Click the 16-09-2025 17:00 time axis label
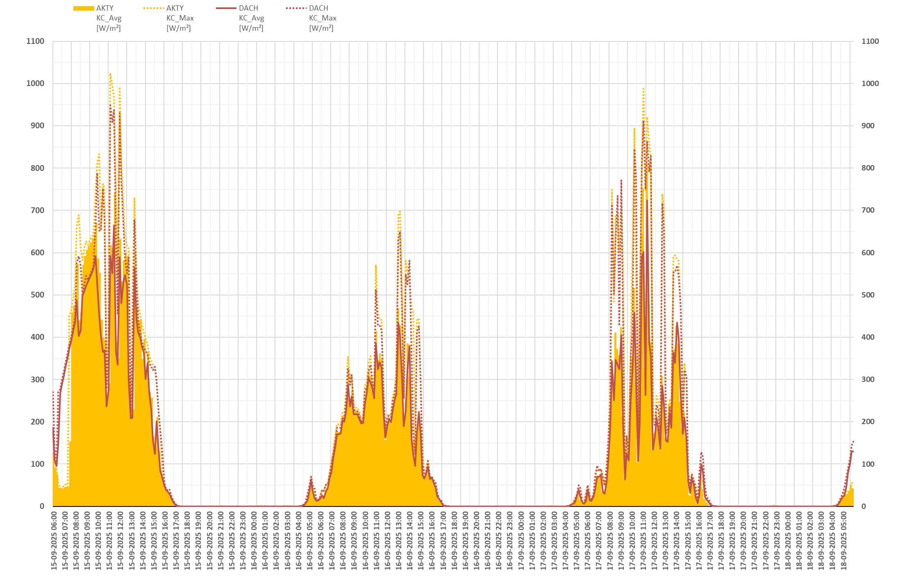Viewport: 900px width, 588px height. tap(443, 540)
